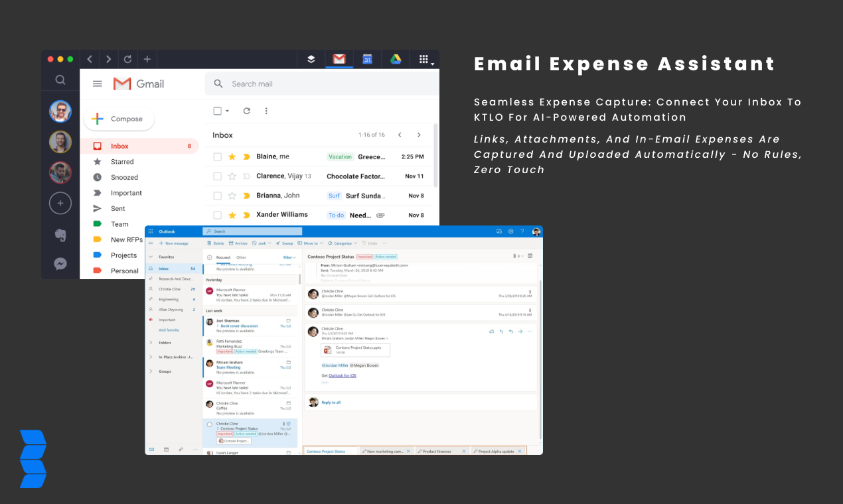Open the Junk dropdown in Outlook toolbar
The height and width of the screenshot is (504, 843).
pos(262,243)
